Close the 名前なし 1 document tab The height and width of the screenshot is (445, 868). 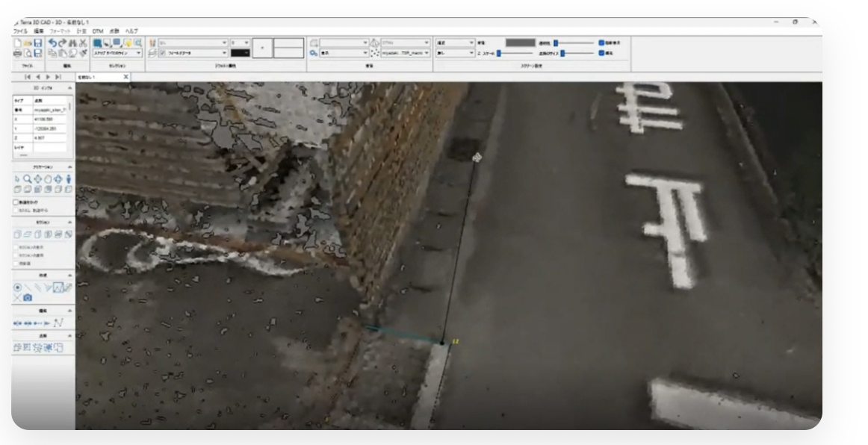point(125,77)
